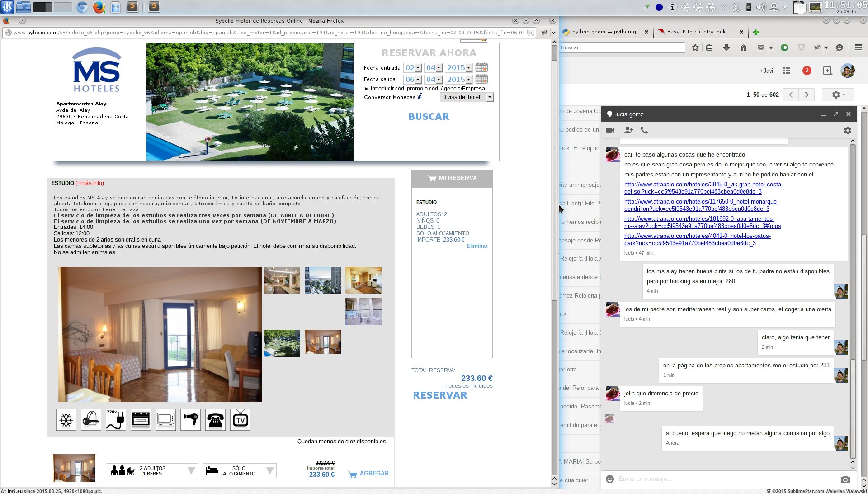Click the camera icon in chat input

(x=845, y=480)
